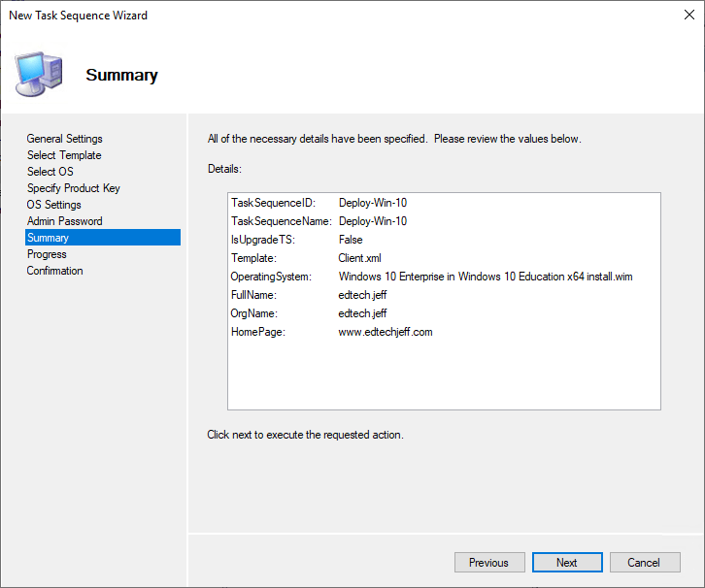Close the New Task Sequence Wizard window
This screenshot has height=588, width=705.
(x=682, y=16)
